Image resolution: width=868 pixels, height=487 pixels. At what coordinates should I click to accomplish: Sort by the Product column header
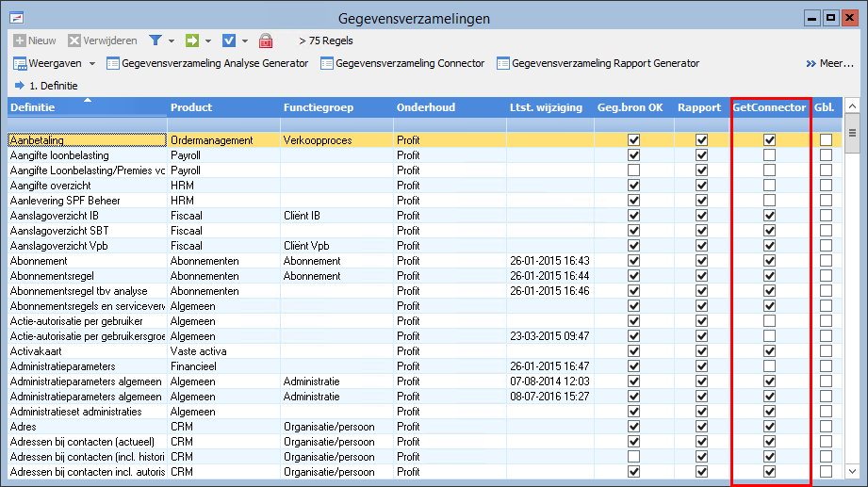(x=223, y=107)
